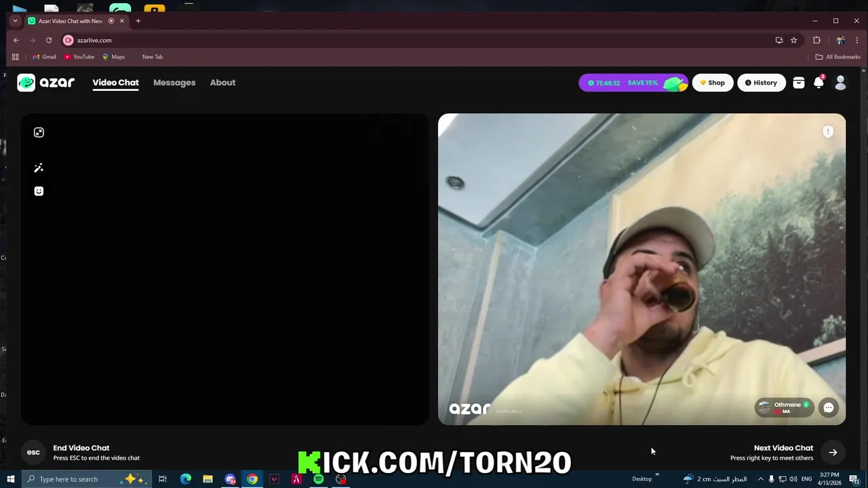Click the 71:46:12 Save 15% offer banner
Screen dimensions: 868x488
click(633, 83)
